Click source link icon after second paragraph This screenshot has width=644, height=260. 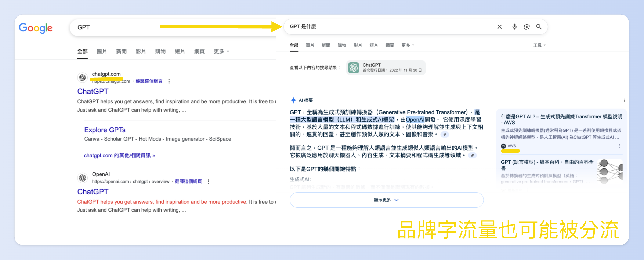[x=472, y=155]
